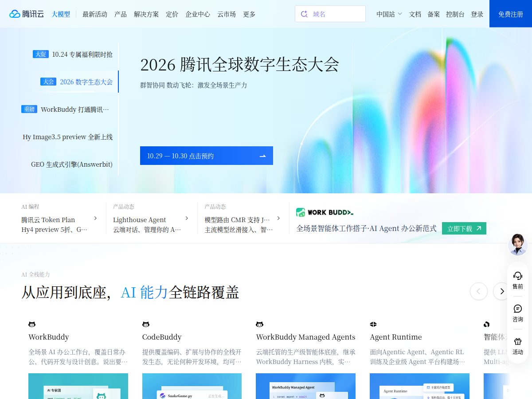Open the CodeBuddy card preview thumbnail
532x399 pixels.
(192, 386)
